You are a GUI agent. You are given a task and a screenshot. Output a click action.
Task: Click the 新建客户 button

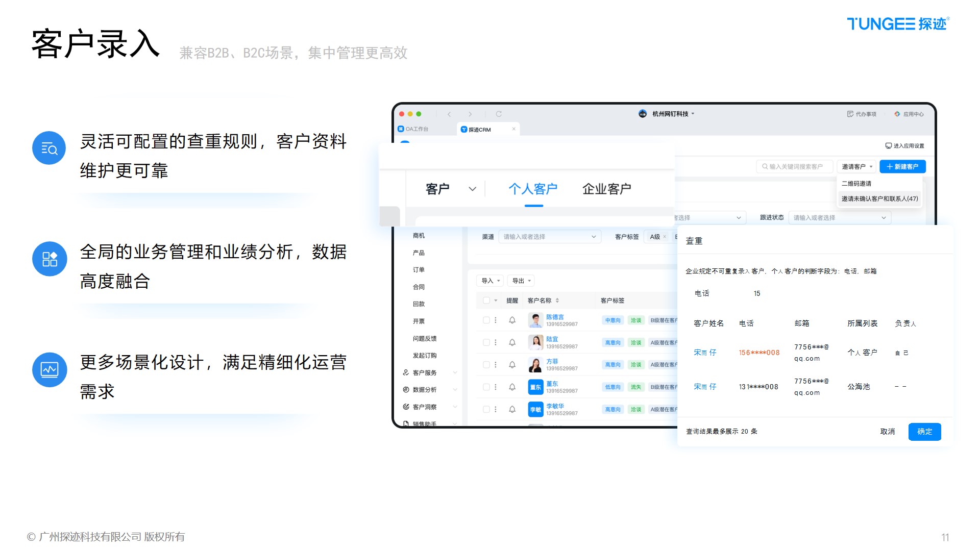(902, 167)
